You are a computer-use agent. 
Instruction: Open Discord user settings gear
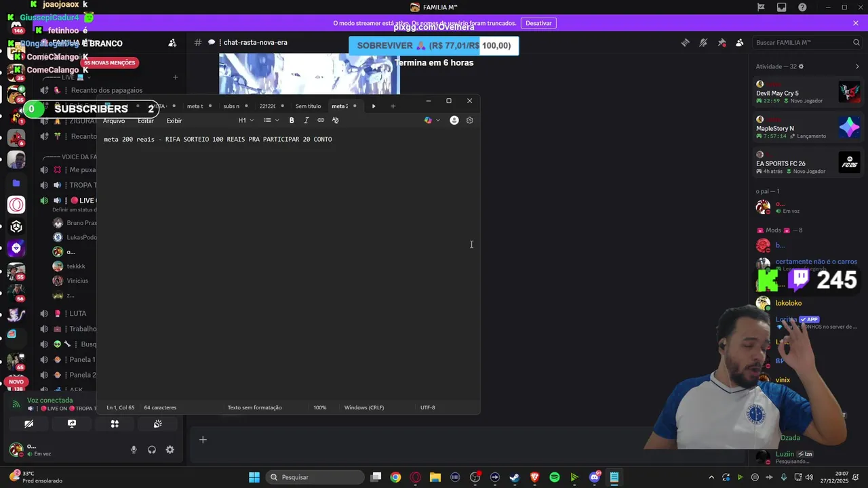pyautogui.click(x=170, y=449)
